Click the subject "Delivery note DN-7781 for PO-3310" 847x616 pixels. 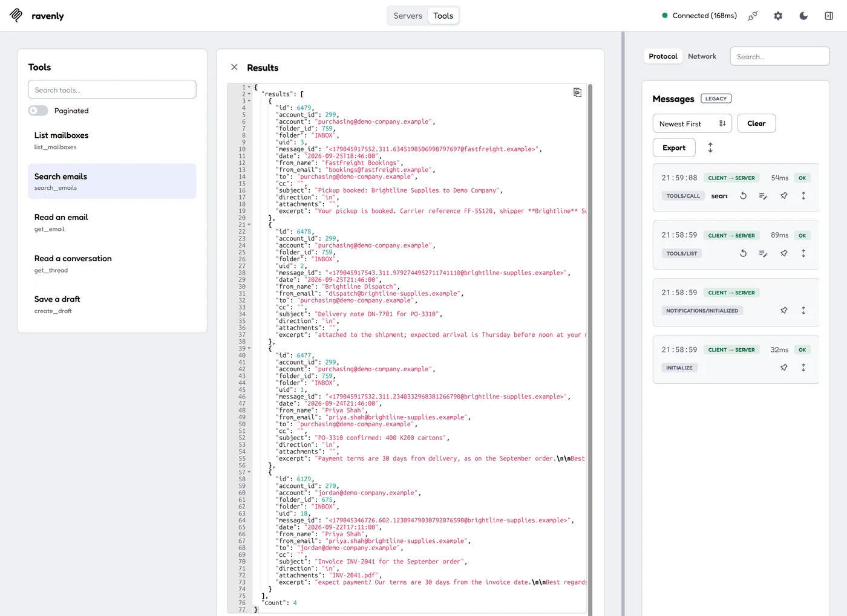tap(378, 314)
